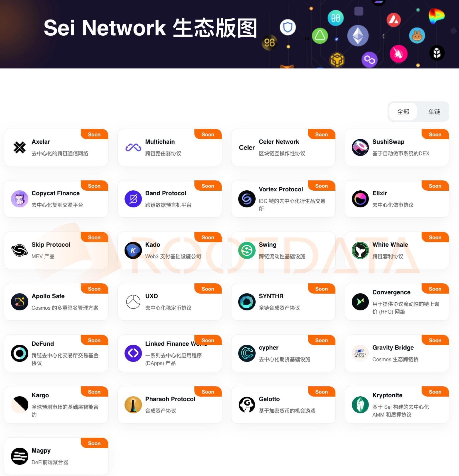The width and height of the screenshot is (459, 476).
Task: Click the Axelar logo icon
Action: [20, 147]
